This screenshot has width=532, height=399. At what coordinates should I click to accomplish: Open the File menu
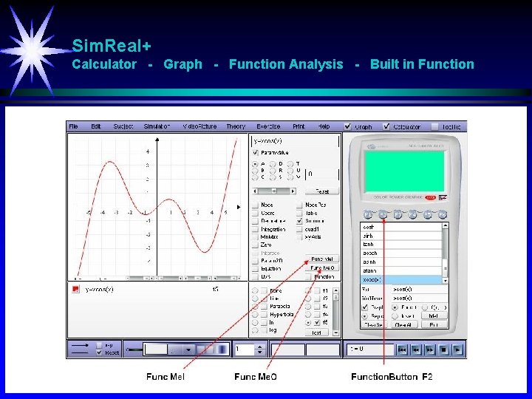tap(73, 126)
